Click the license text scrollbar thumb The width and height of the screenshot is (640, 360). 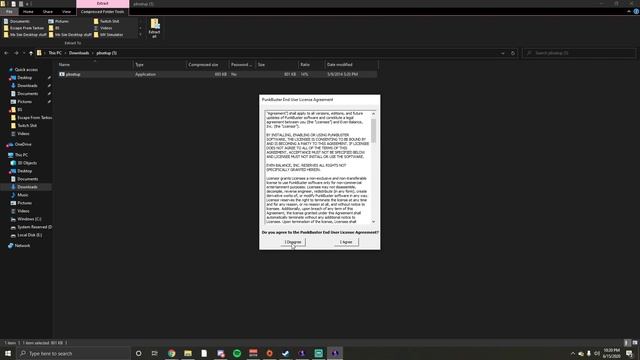[x=373, y=131]
